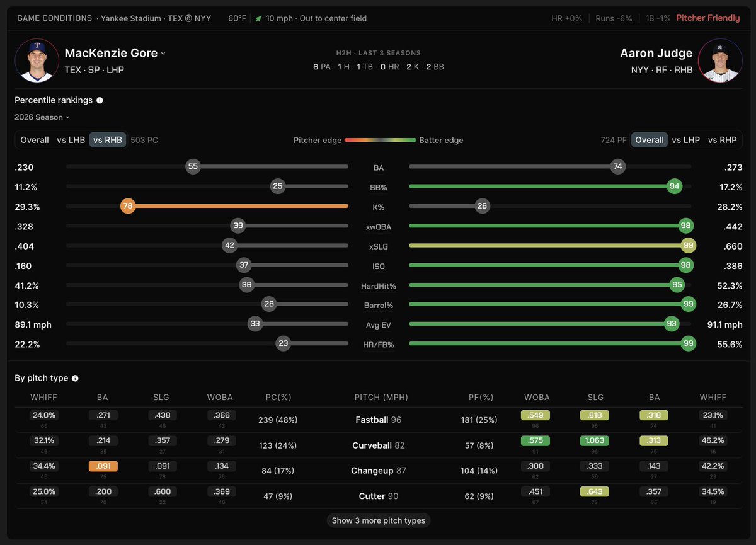Viewport: 756px width, 545px height.
Task: Click the Changeup 87 pitch row label
Action: [379, 471]
